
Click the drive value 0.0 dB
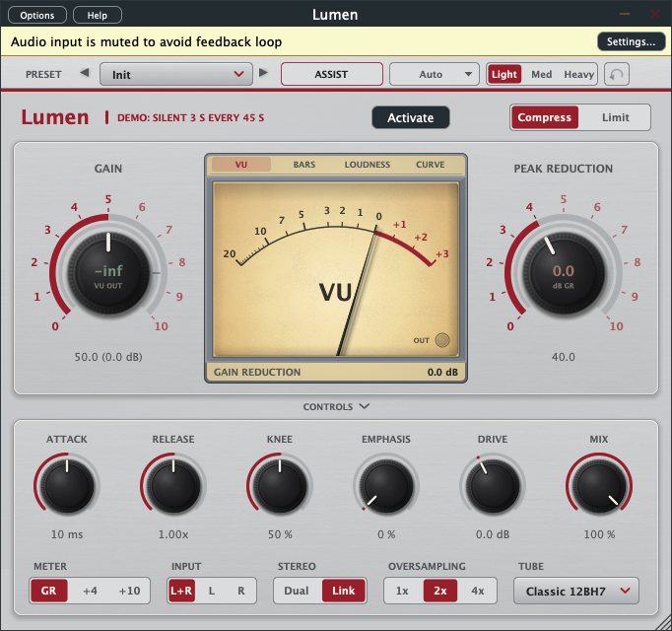(493, 534)
